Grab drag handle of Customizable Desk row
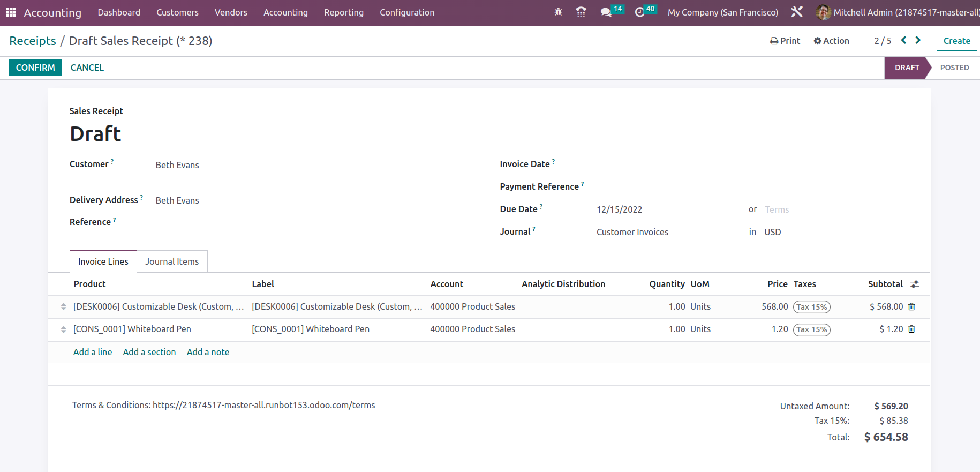The width and height of the screenshot is (980, 472). click(x=63, y=306)
